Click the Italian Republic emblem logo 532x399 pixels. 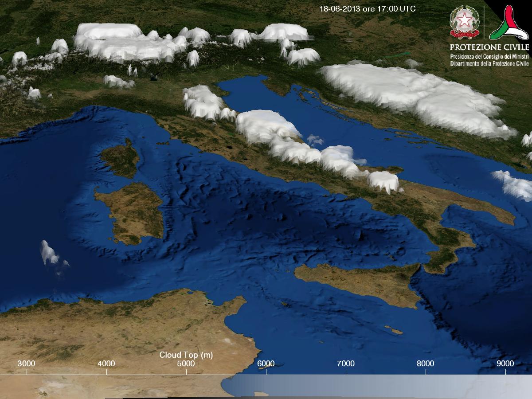click(x=465, y=22)
